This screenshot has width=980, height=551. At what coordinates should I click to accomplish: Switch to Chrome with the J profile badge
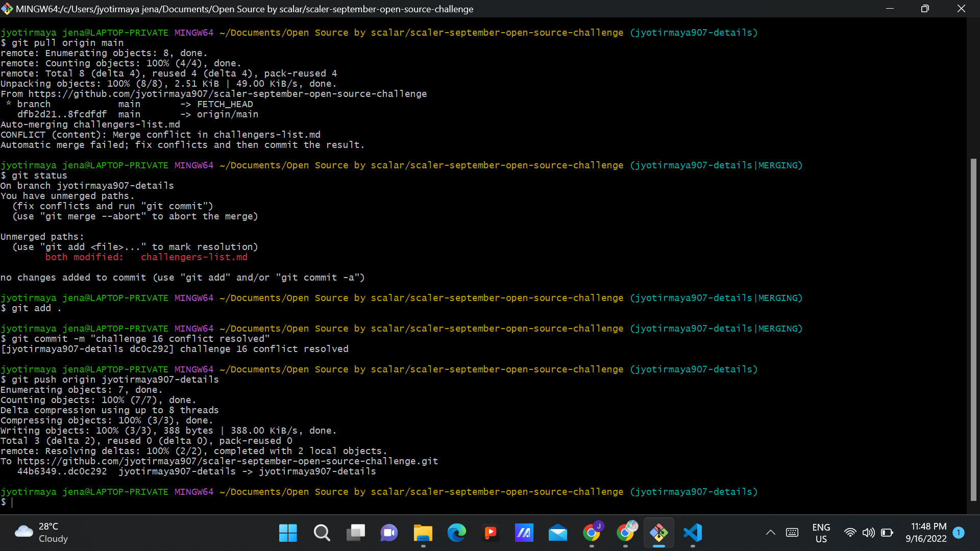tap(592, 533)
